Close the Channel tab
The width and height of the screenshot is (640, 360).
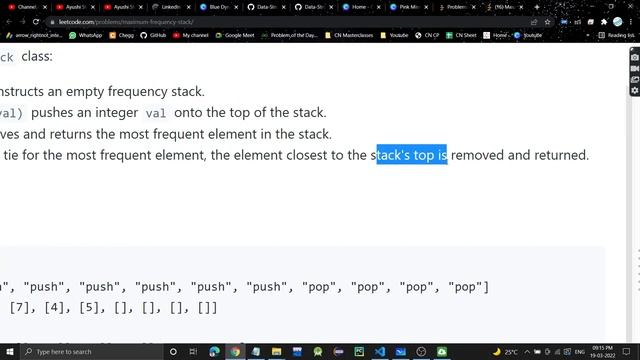click(45, 7)
